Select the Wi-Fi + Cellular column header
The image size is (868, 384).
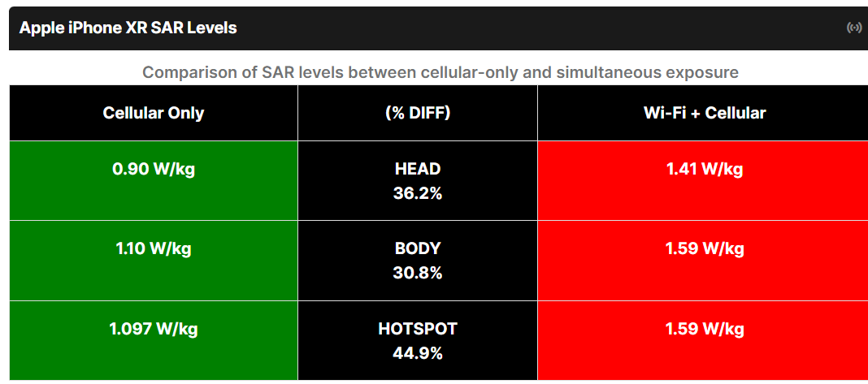coord(704,113)
